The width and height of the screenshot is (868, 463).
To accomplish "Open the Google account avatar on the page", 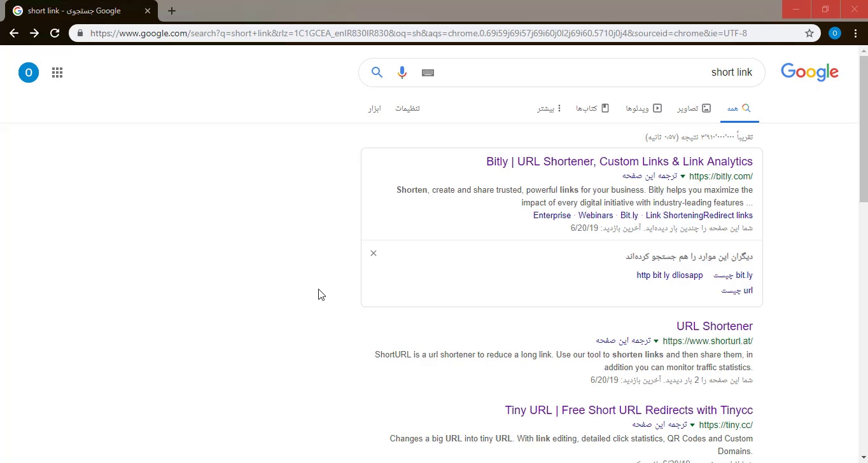I will tap(29, 73).
